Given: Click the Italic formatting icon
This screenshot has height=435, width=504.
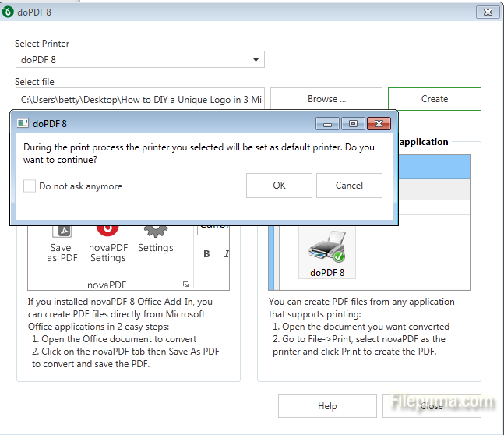Looking at the screenshot, I should pyautogui.click(x=226, y=253).
